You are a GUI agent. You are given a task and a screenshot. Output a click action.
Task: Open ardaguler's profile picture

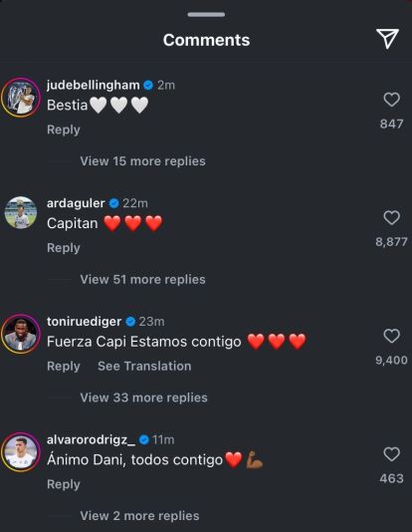(x=21, y=213)
